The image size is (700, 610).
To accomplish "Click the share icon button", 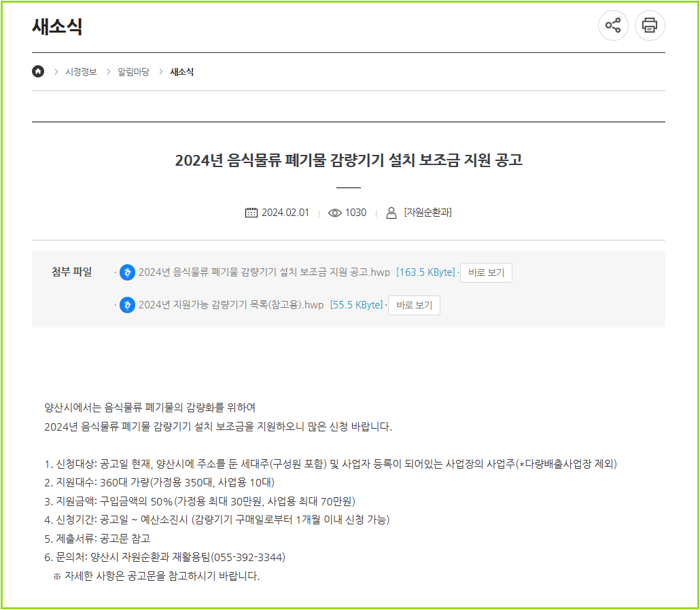I will [x=613, y=25].
